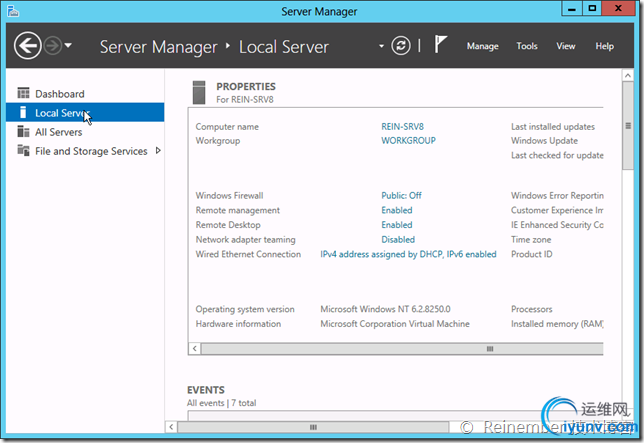Click Remote Desktop Enabled link
Viewport: 644px width, 443px height.
(x=397, y=225)
